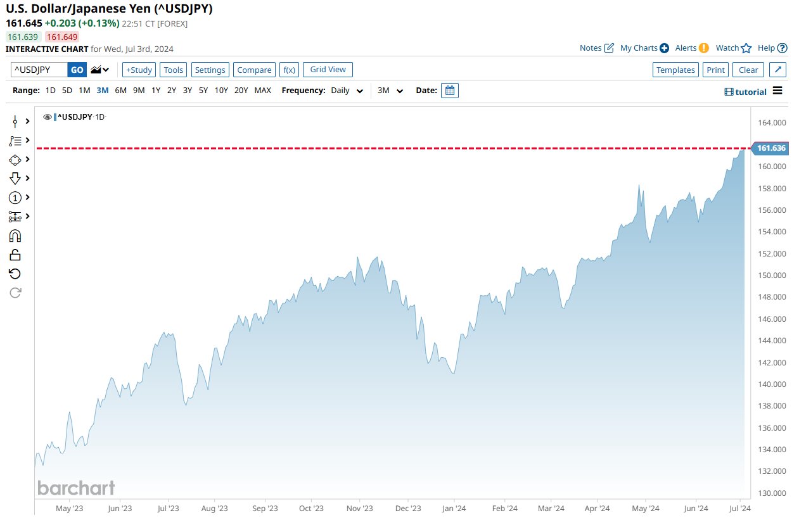Viewport: 799px width, 532px height.
Task: Open the chart type dropdown next to GO
Action: (x=100, y=70)
